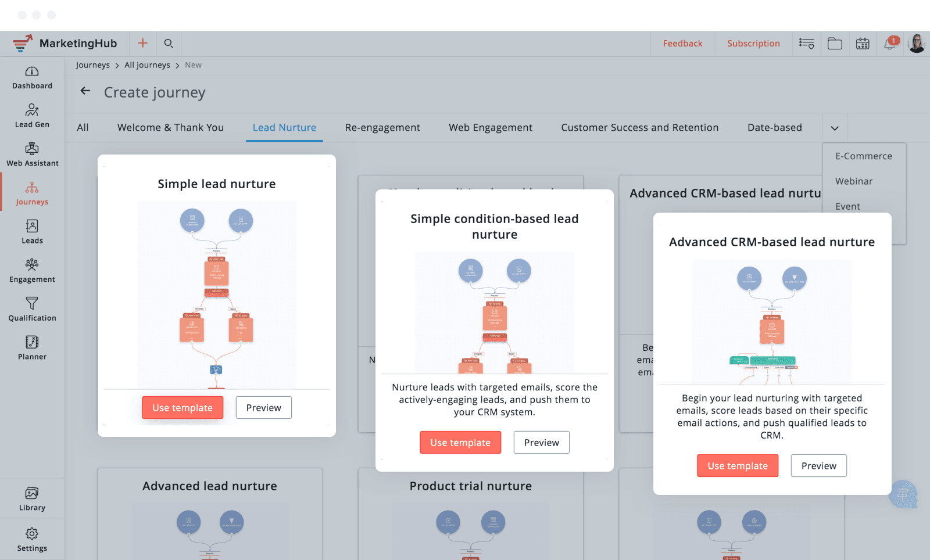Preview the Simple lead nurture template
Image resolution: width=930 pixels, height=560 pixels.
click(x=264, y=408)
